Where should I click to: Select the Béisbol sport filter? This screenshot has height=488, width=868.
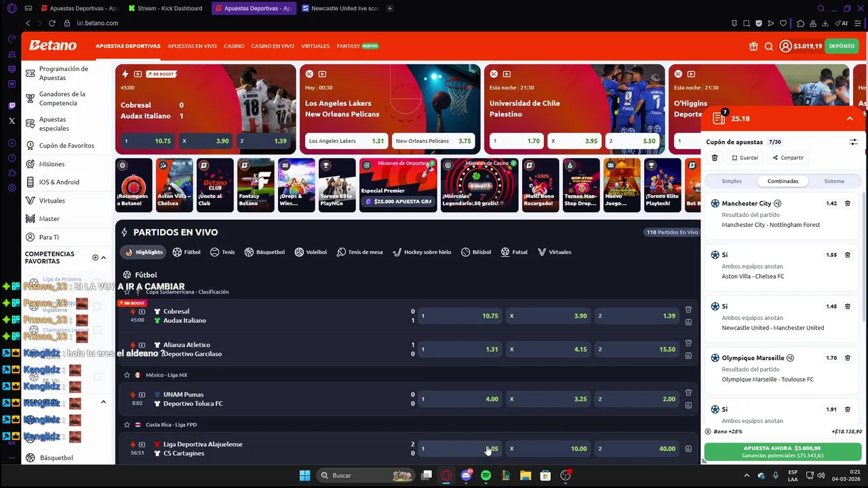476,252
